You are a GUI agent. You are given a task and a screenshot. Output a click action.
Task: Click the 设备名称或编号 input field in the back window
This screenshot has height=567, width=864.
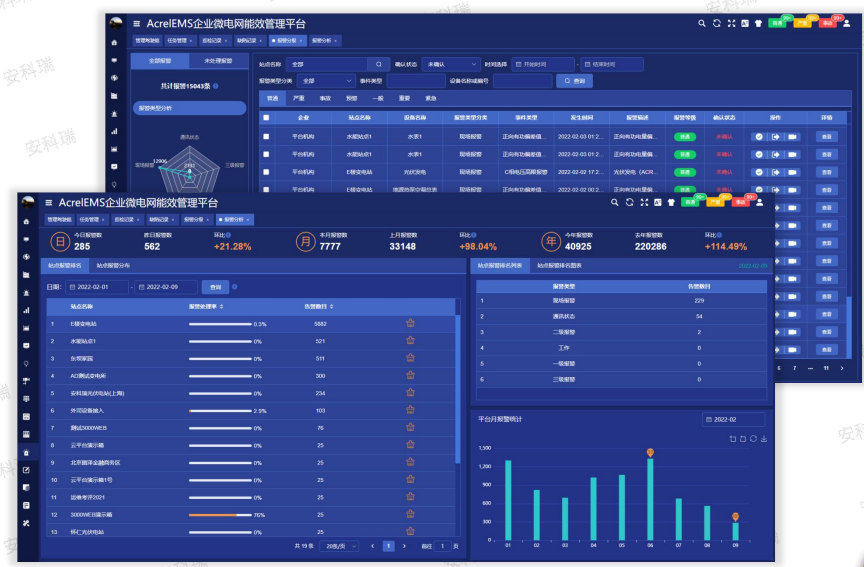pyautogui.click(x=522, y=81)
